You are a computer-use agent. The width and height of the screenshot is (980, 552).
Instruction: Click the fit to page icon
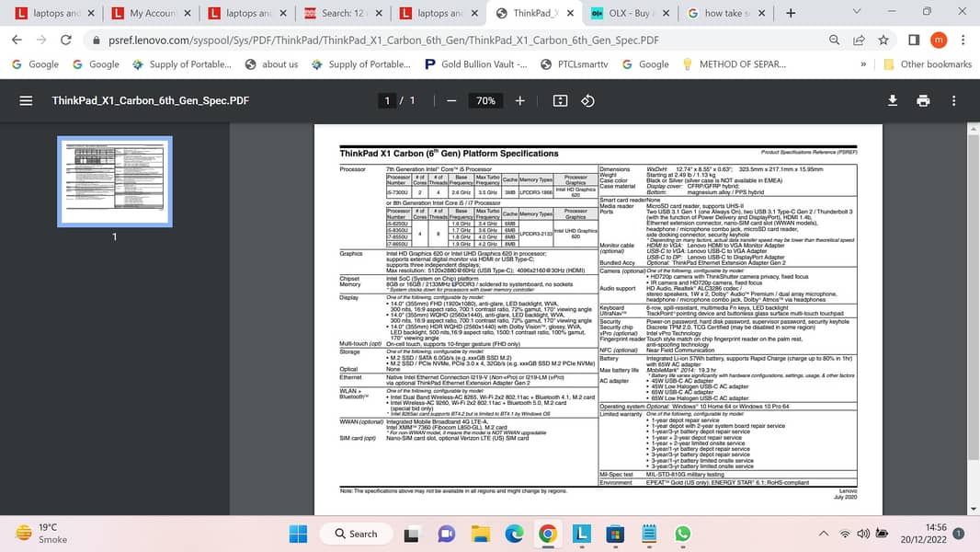click(x=560, y=100)
